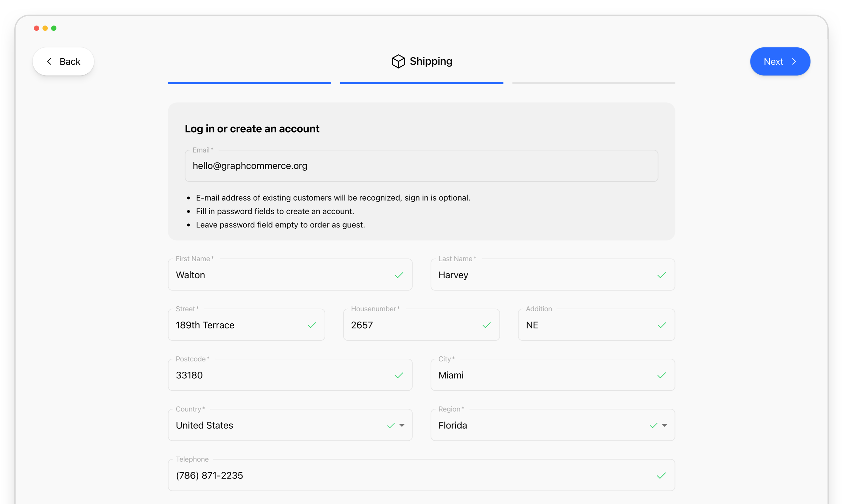Expand the Region dropdown arrow
This screenshot has height=504, width=843.
[x=664, y=425]
